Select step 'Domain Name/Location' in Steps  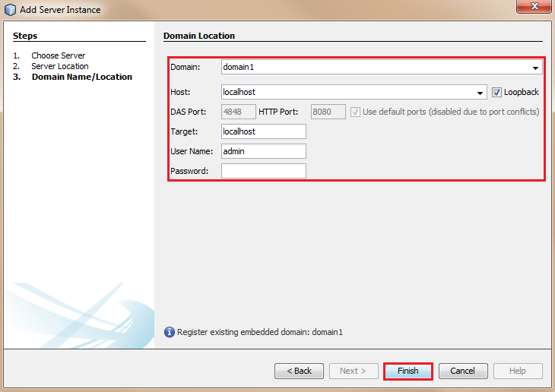point(82,77)
